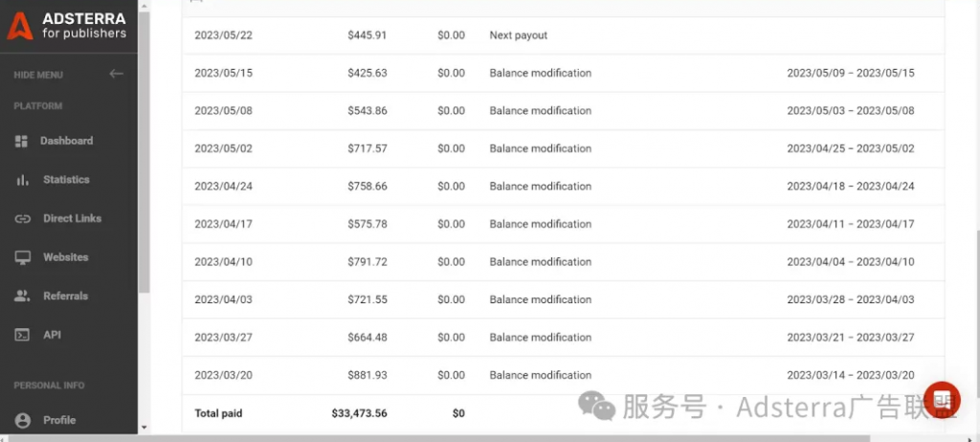
Task: Click period 2023/05/03 – 2023/05/08
Action: (x=851, y=111)
